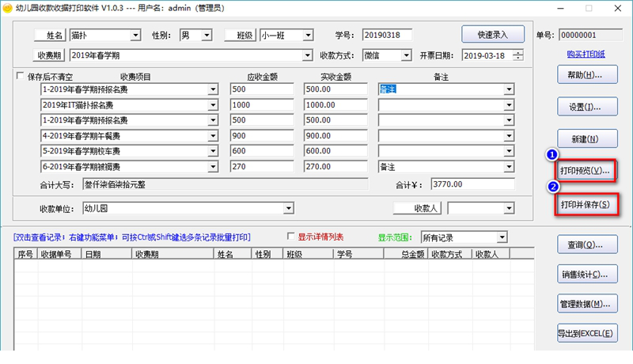Screen dimensions: 633x364
Task: Click the 导出到EXCEL(E) button
Action: click(x=586, y=333)
